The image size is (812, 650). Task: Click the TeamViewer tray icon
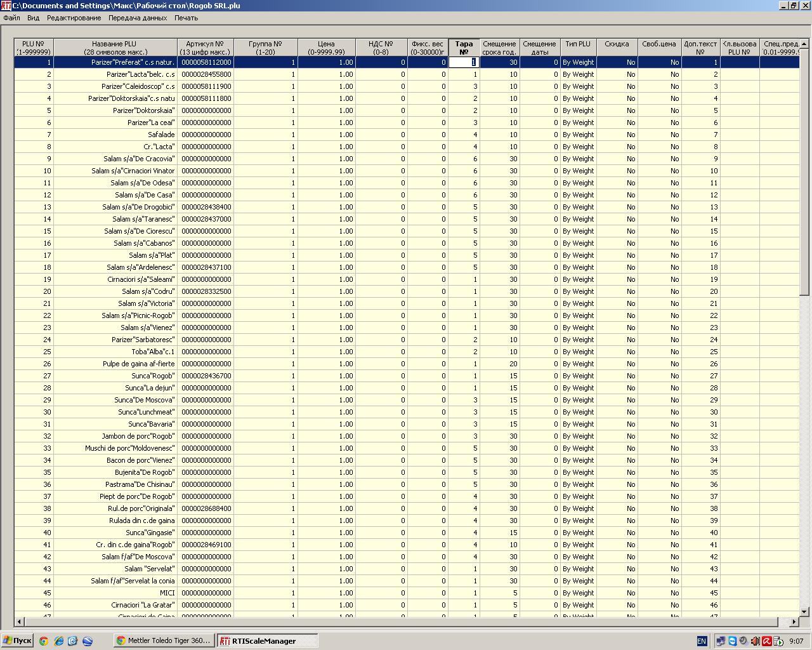(x=732, y=641)
